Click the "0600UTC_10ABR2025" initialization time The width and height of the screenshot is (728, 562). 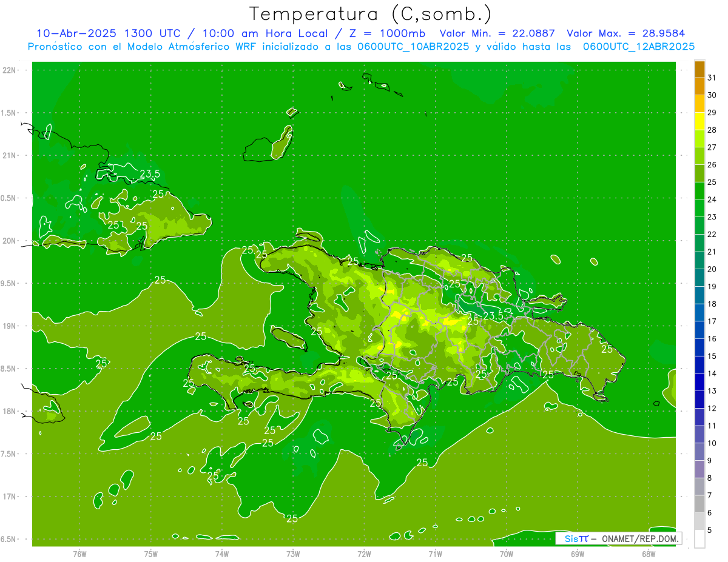click(413, 47)
